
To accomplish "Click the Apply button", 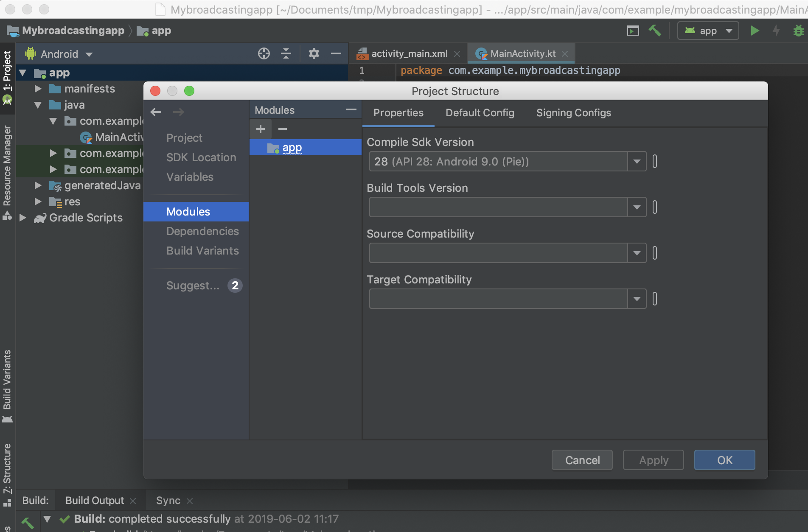I will [654, 460].
